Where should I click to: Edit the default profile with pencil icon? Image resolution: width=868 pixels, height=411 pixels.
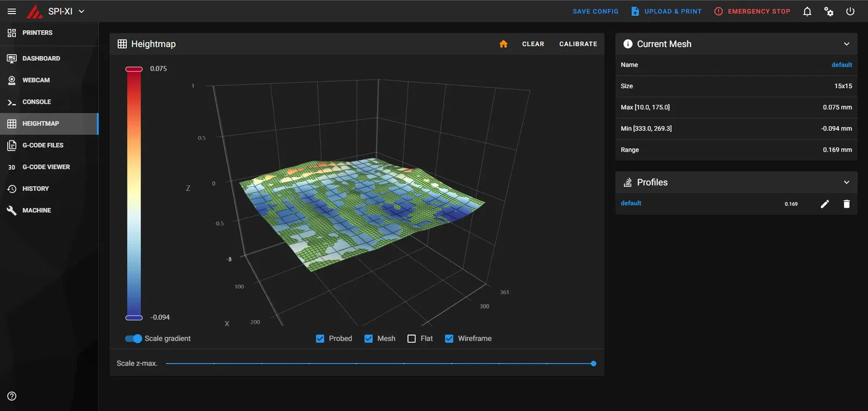(x=825, y=204)
